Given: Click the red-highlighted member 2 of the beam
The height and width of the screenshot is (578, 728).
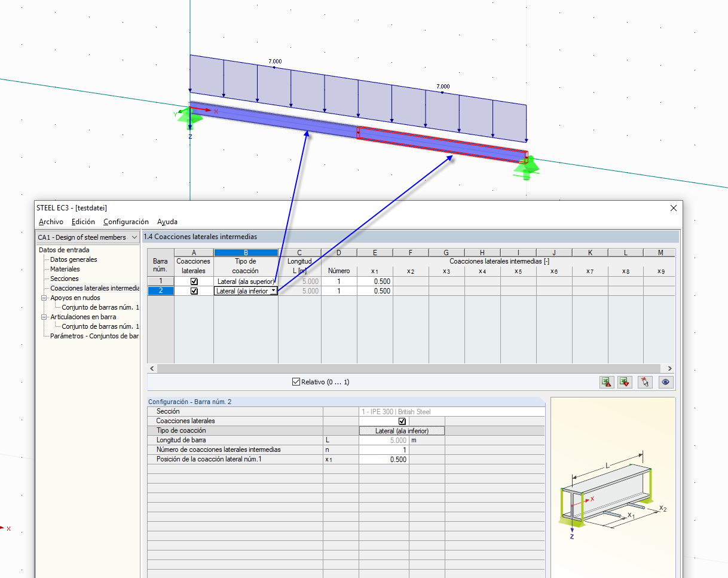Looking at the screenshot, I should (442, 144).
